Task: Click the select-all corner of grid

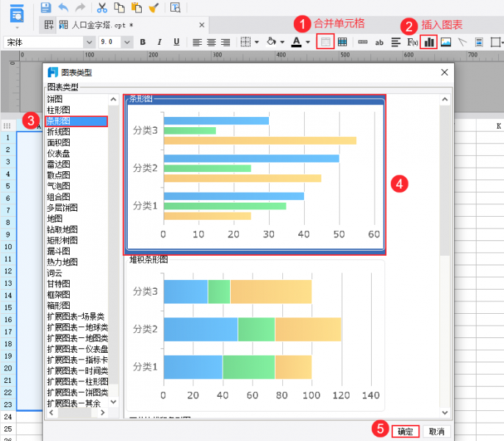Action: (7, 126)
